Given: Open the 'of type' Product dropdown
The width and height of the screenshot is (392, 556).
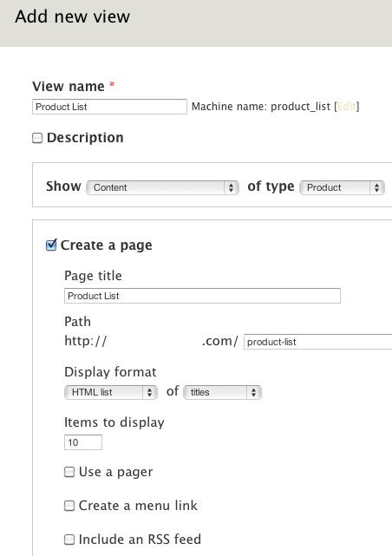Looking at the screenshot, I should pos(342,187).
